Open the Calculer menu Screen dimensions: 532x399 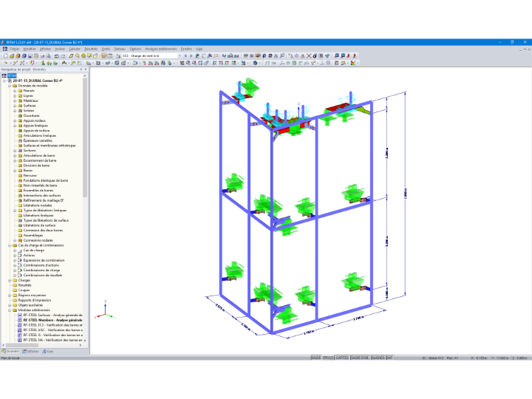tap(75, 49)
